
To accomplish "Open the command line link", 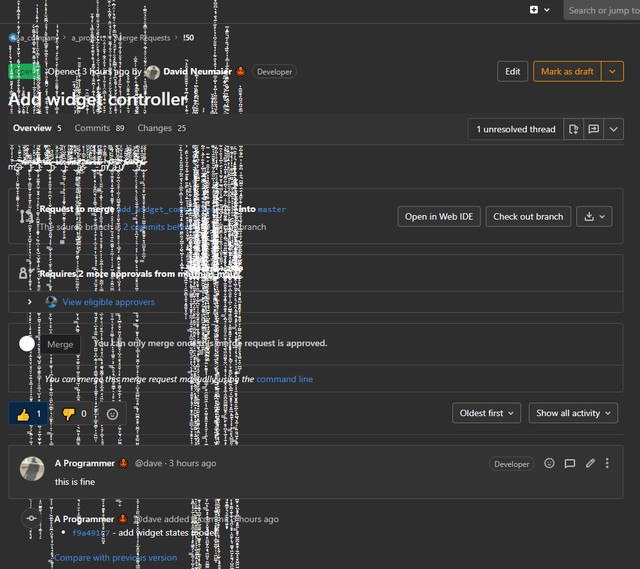I will coord(284,379).
